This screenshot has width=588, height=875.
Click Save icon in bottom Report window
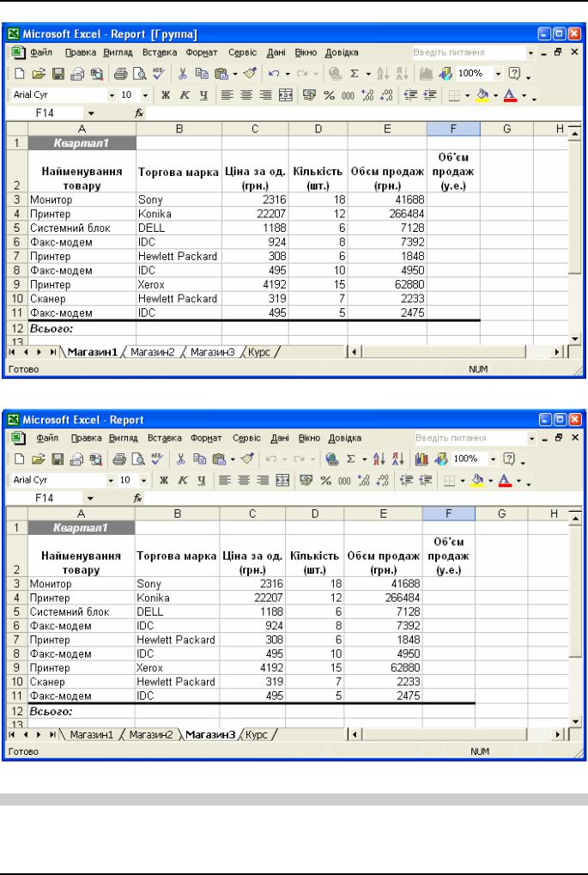pyautogui.click(x=58, y=459)
